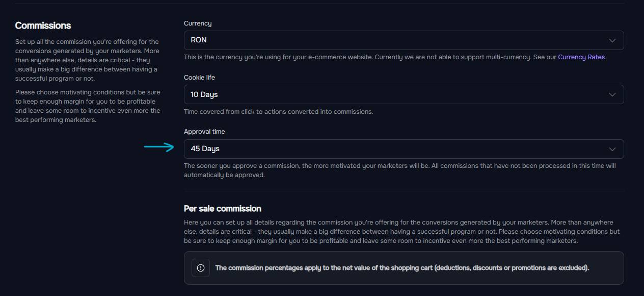Click the chevron in the Approval time field
This screenshot has height=296, width=644.
[612, 149]
